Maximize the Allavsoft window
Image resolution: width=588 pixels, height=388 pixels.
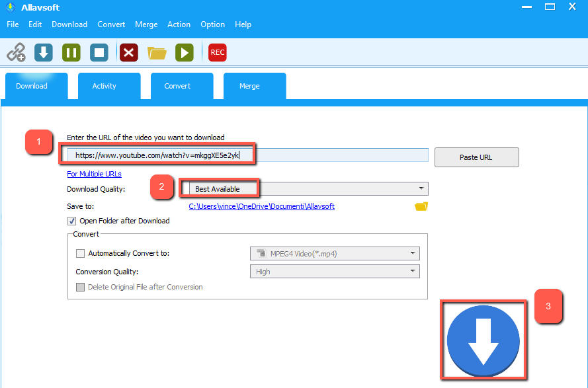pos(550,7)
